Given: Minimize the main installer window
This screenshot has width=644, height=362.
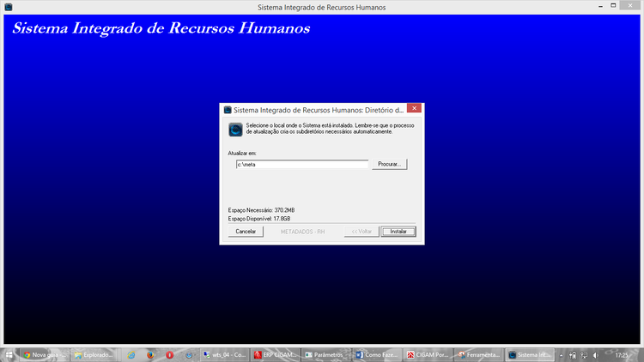Looking at the screenshot, I should [x=600, y=6].
